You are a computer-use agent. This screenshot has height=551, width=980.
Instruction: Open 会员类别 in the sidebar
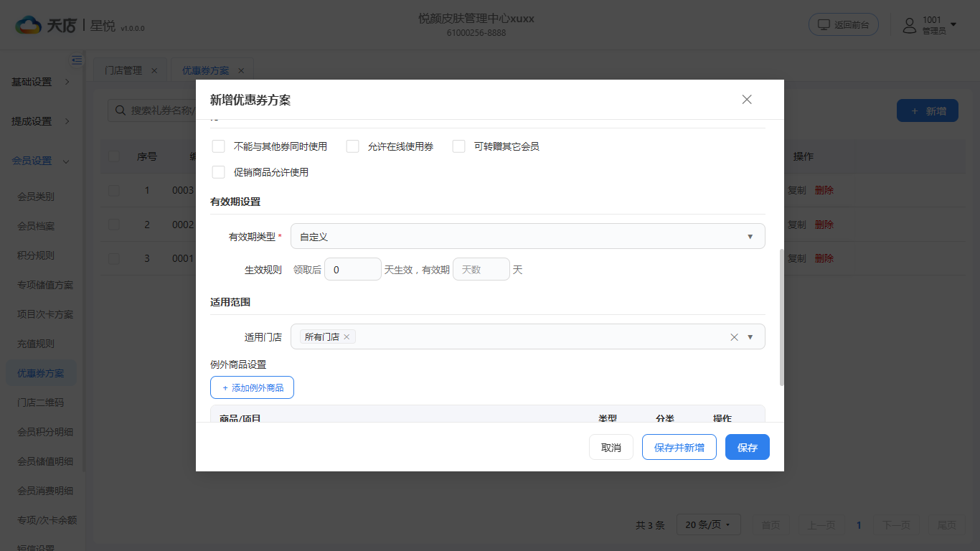[36, 197]
